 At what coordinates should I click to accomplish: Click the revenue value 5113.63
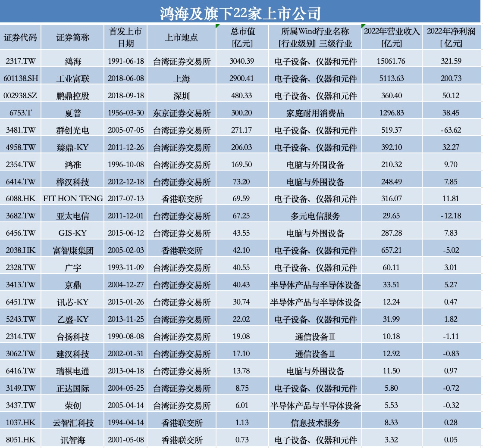[x=392, y=78]
